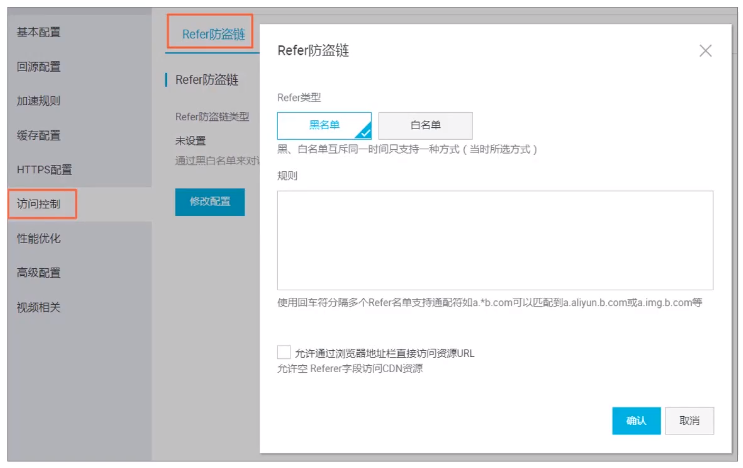Open 回源配置 in the sidebar
Viewport: 743px width, 468px height.
(x=39, y=67)
